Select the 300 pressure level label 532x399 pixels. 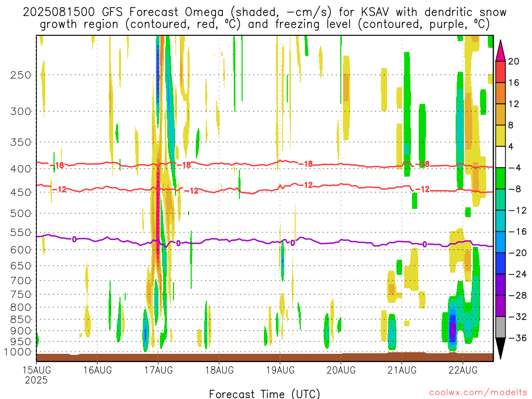21,111
